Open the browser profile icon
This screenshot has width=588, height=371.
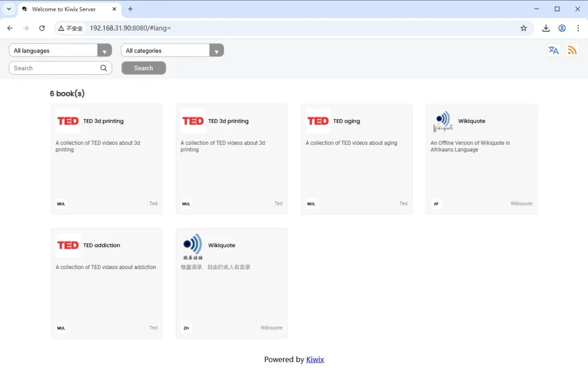(x=562, y=28)
